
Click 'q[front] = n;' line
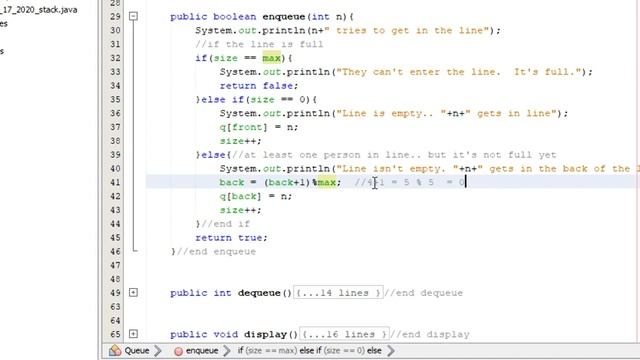point(259,127)
